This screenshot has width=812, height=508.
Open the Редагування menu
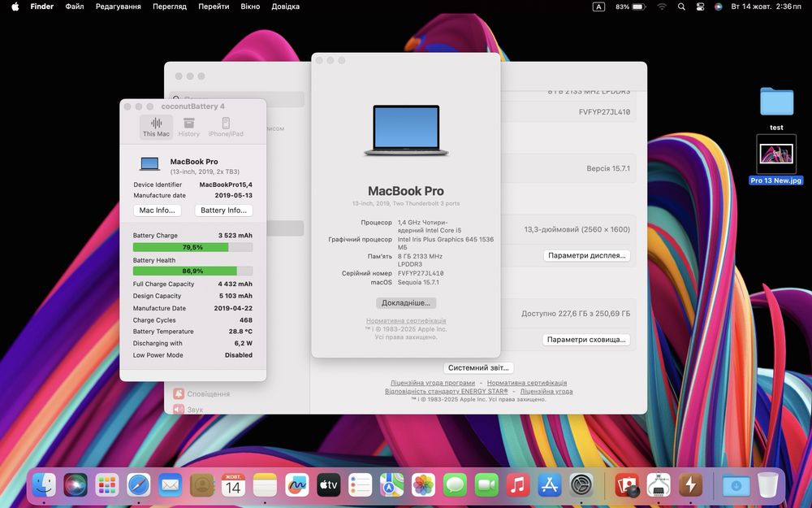tap(118, 7)
